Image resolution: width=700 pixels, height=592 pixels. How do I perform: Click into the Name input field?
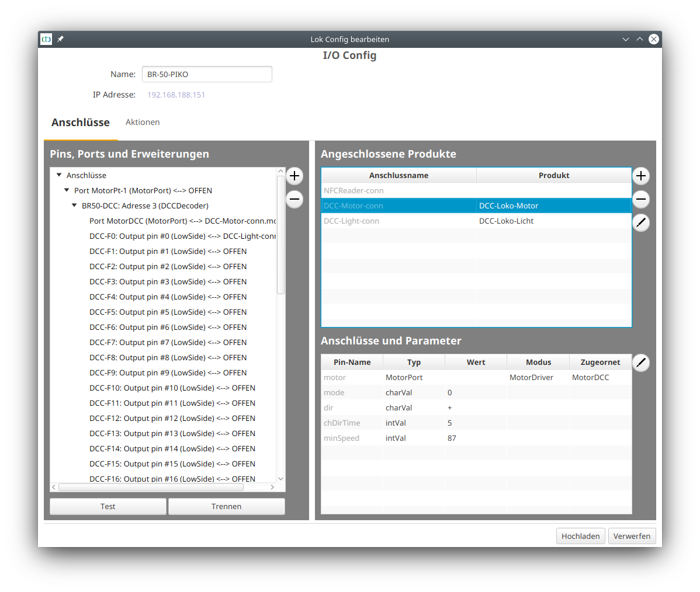(207, 74)
